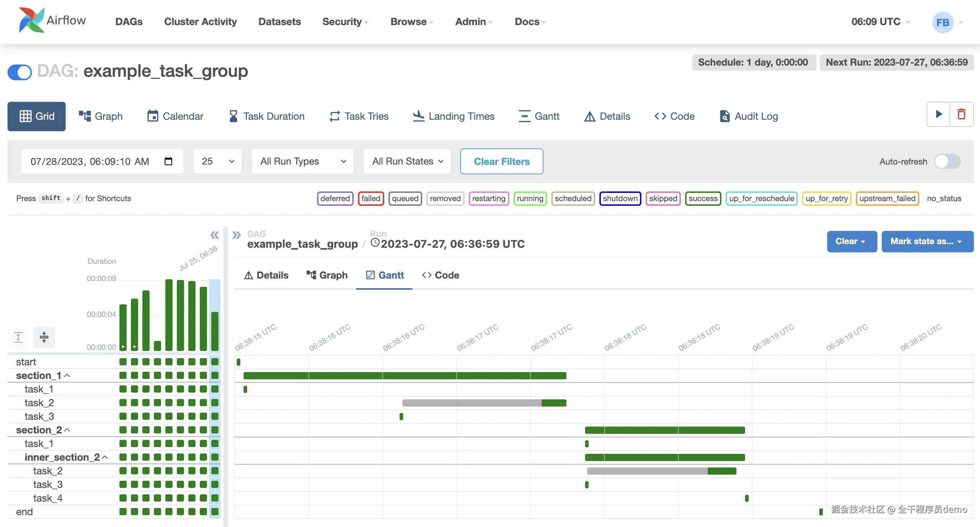The image size is (980, 527).
Task: Open the FB user avatar menu
Action: click(943, 23)
